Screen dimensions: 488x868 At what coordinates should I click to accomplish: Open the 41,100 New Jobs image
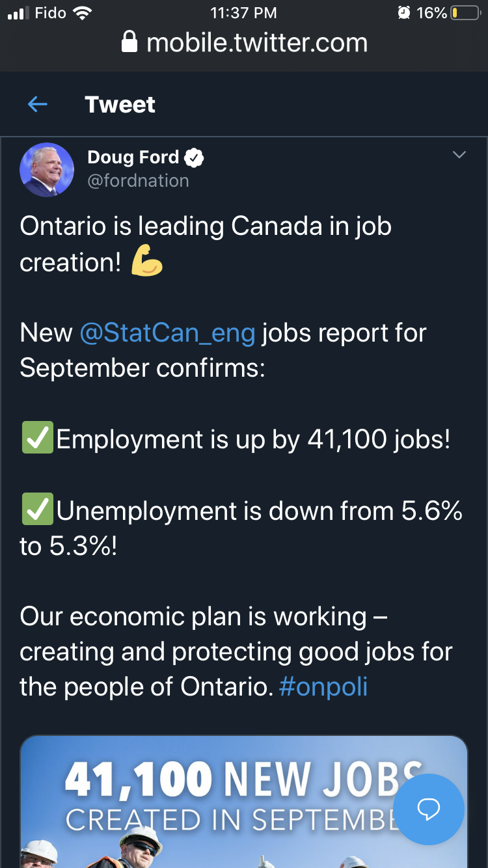(244, 802)
